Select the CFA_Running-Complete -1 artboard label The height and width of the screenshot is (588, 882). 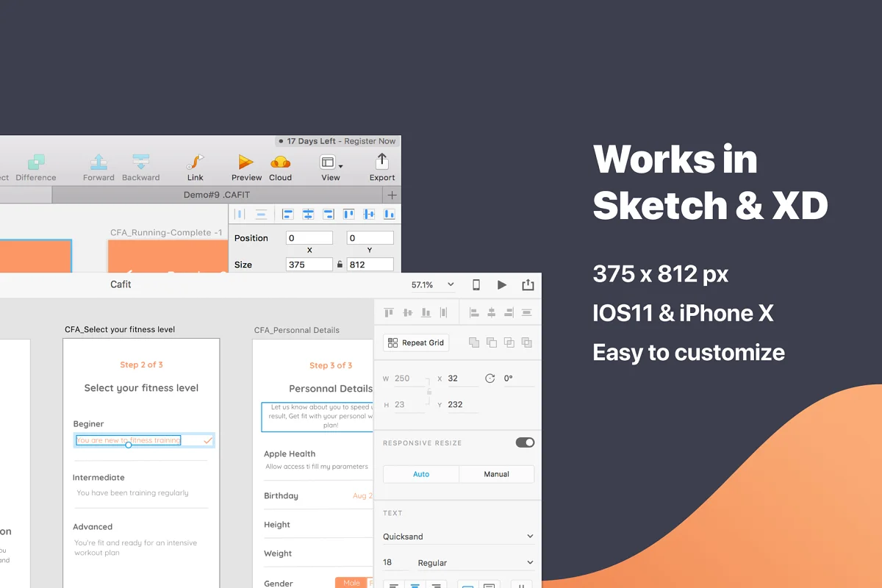pos(166,233)
